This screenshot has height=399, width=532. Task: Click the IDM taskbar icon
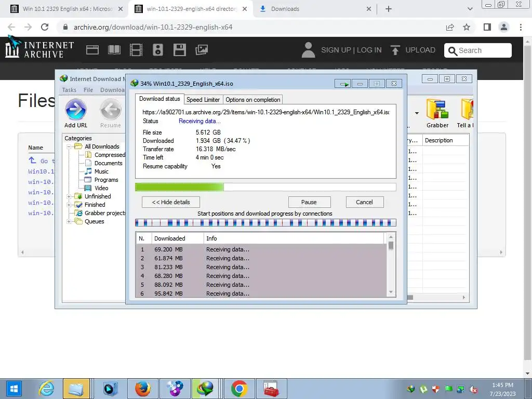tap(205, 389)
